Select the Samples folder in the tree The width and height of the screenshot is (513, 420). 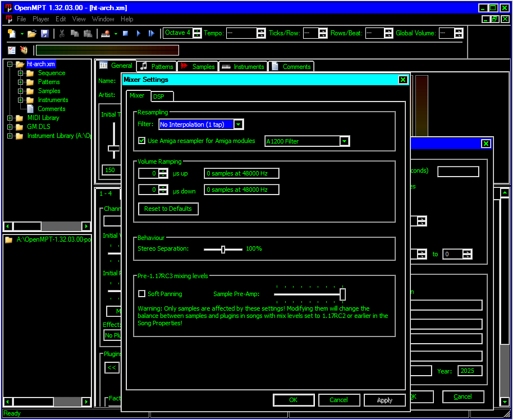(49, 91)
